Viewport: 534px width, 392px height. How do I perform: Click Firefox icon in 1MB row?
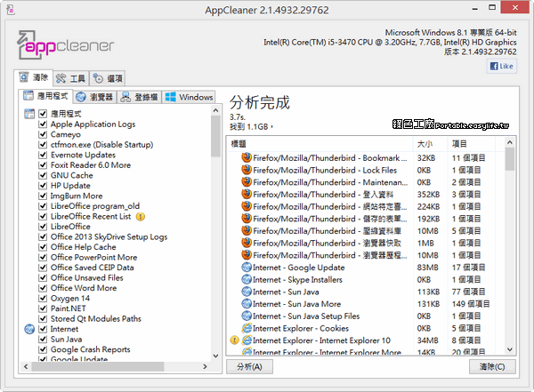[247, 243]
